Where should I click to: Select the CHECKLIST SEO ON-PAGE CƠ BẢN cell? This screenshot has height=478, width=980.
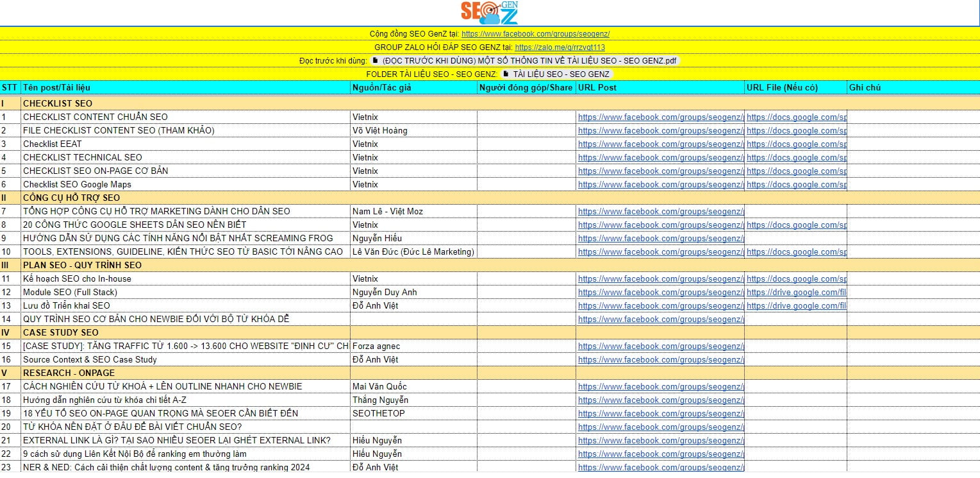point(186,171)
